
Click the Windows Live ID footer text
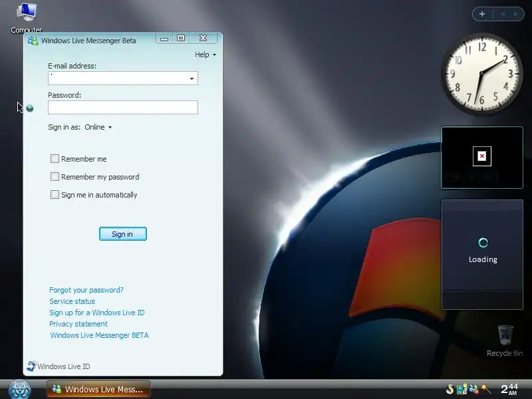pos(63,366)
